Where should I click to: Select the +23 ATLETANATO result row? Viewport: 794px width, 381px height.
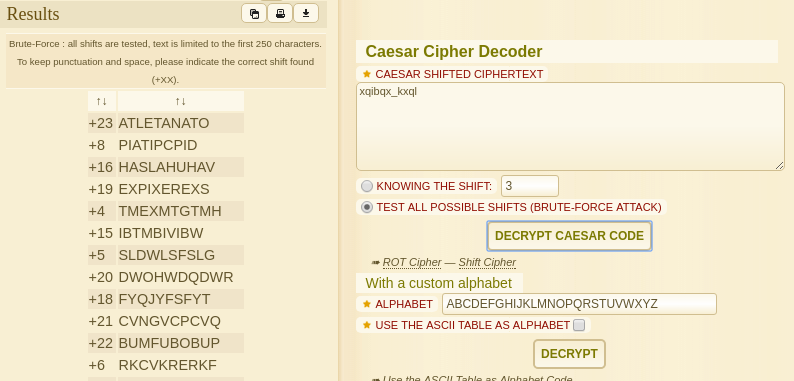pos(166,123)
